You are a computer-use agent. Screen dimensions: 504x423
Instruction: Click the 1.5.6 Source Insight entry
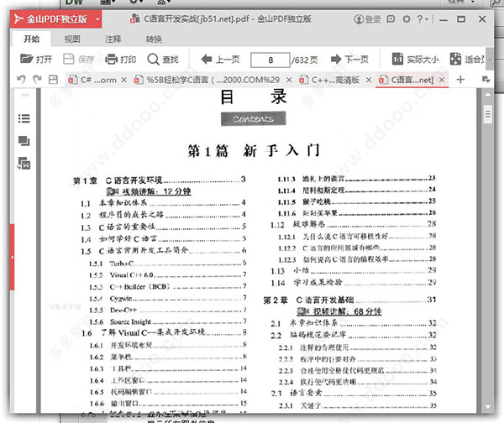pyautogui.click(x=168, y=321)
